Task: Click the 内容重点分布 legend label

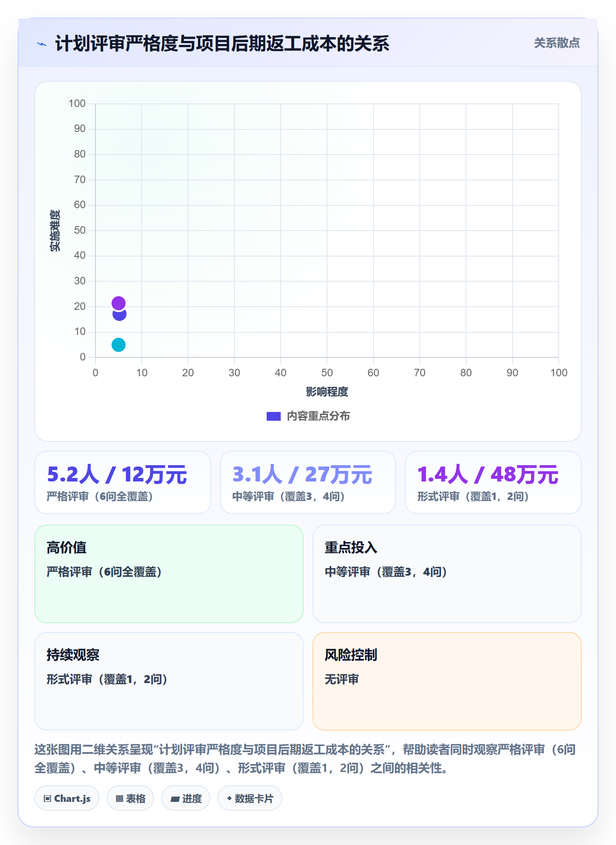Action: point(318,416)
